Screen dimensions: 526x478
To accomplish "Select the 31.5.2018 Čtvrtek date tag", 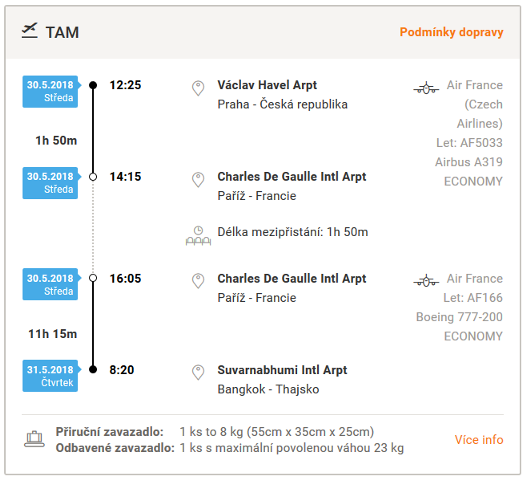I will click(51, 376).
